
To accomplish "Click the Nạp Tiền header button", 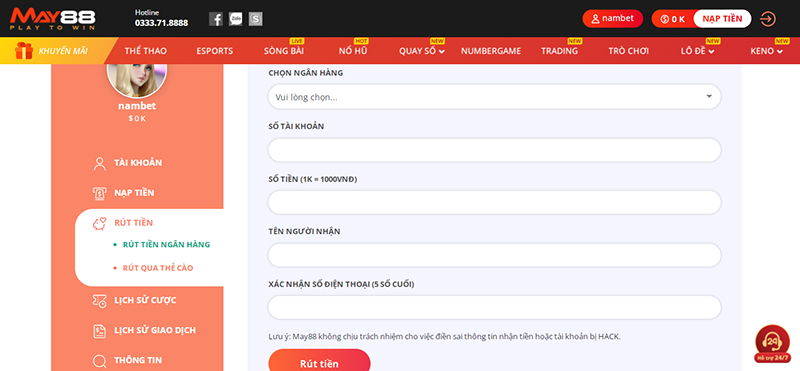I will pos(722,19).
